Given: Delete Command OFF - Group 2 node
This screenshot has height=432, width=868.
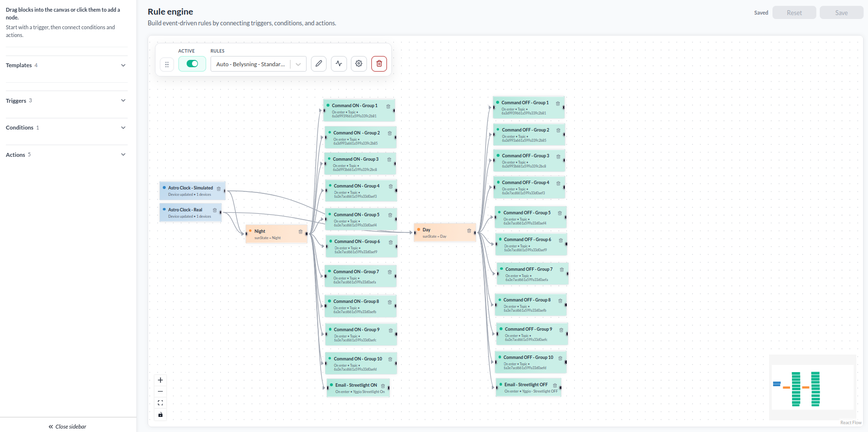Looking at the screenshot, I should pyautogui.click(x=558, y=131).
